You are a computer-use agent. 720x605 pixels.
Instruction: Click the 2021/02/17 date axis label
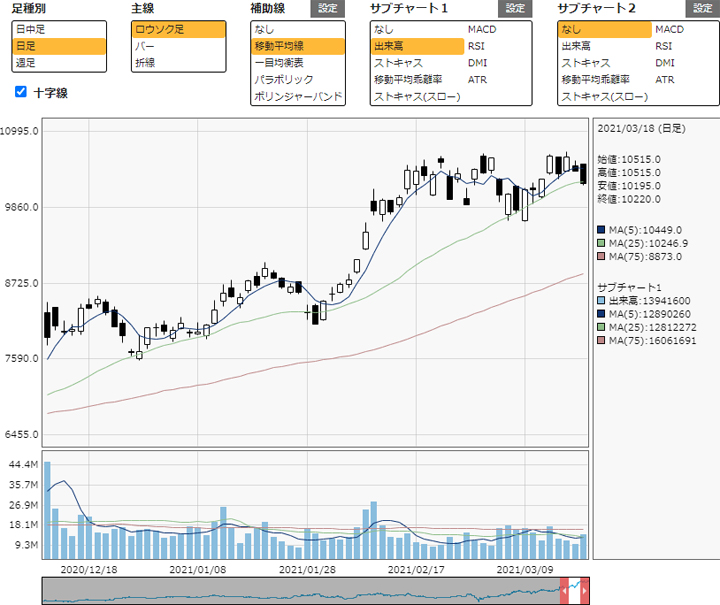(x=416, y=570)
